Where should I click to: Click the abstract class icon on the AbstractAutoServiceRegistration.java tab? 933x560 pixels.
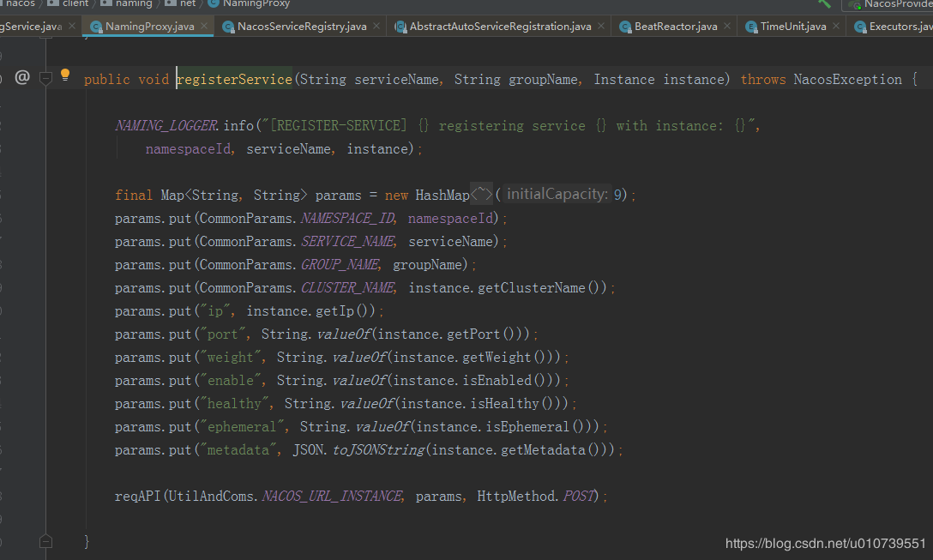coord(400,27)
